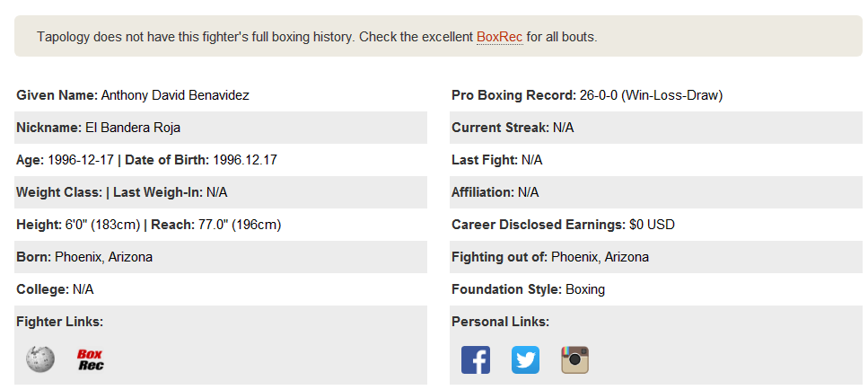
Task: Select the Foundation Style Boxing text
Action: pos(528,289)
